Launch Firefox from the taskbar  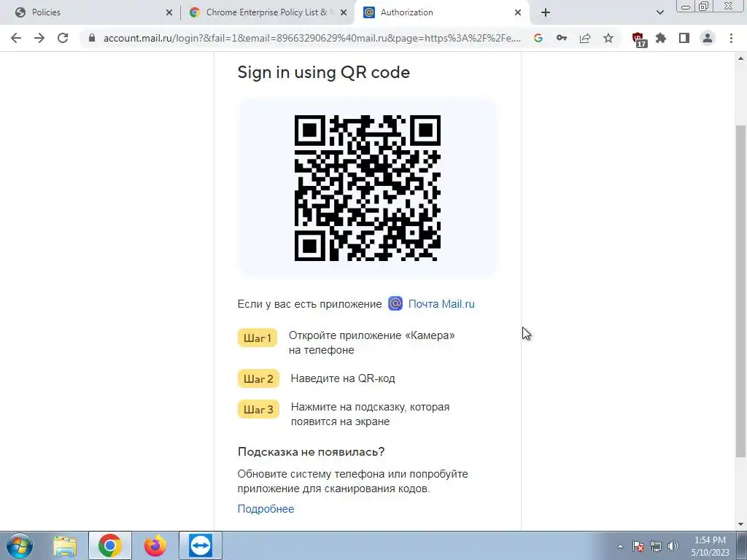pos(155,545)
